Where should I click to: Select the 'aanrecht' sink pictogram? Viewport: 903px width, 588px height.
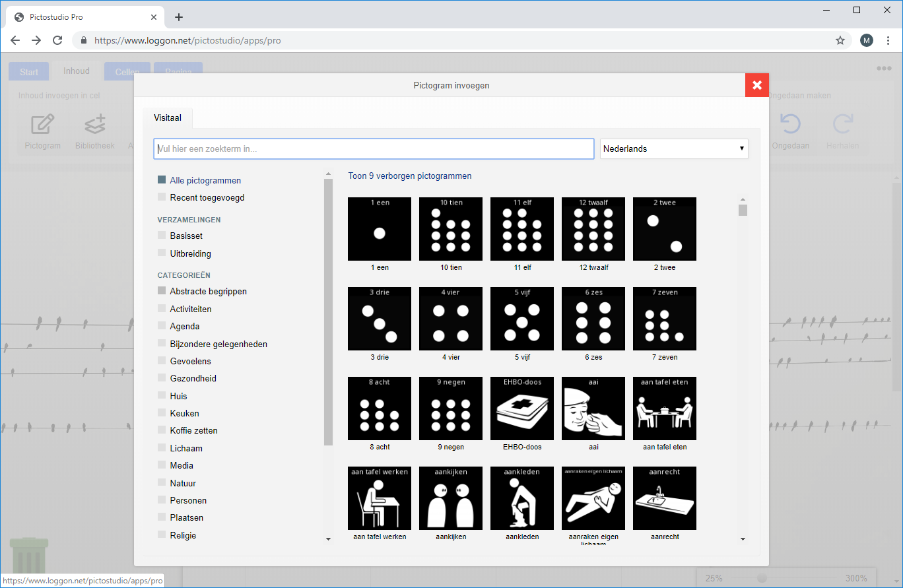(665, 498)
